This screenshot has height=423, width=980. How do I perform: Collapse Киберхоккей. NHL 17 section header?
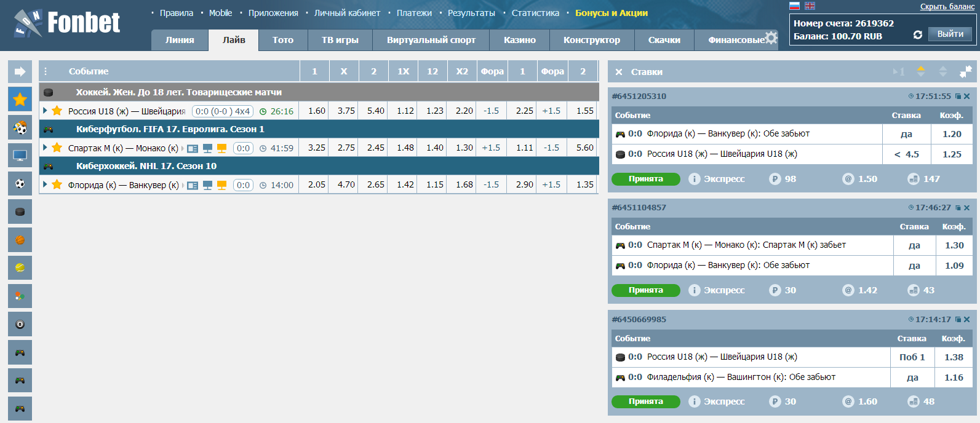coord(319,166)
